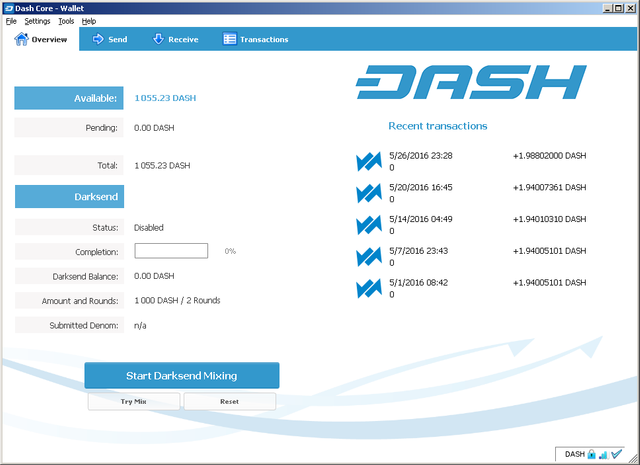640x465 pixels.
Task: Click the 5/20/2016 transaction icon
Action: (368, 193)
